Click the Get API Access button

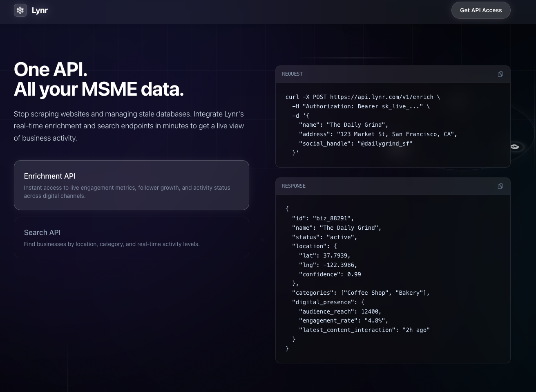click(x=481, y=10)
